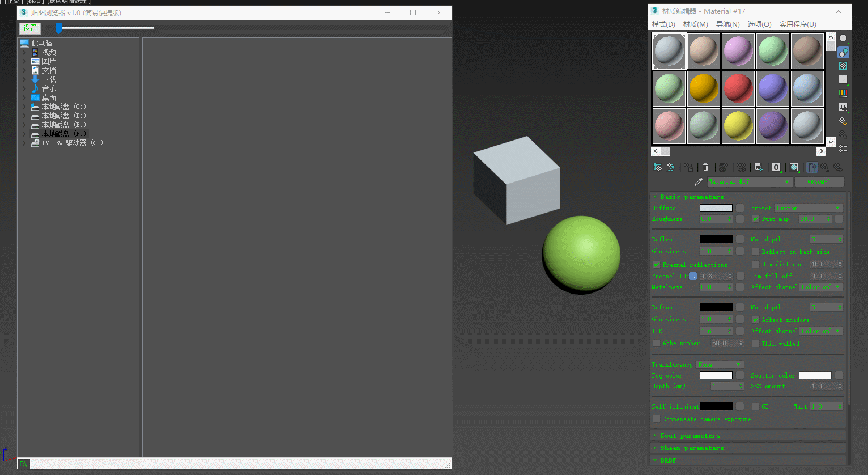Expand local disk (C:) in folder tree
The image size is (868, 475).
coord(24,107)
